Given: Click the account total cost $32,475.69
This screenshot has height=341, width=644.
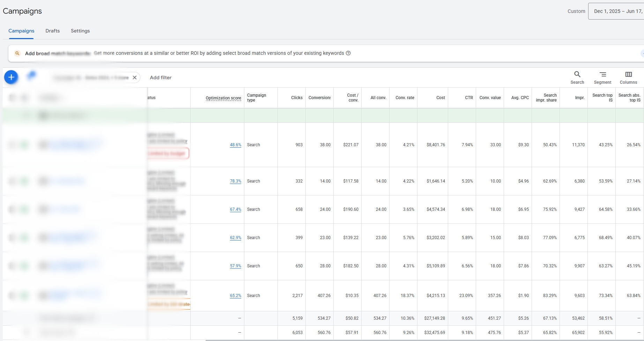Looking at the screenshot, I should 435,333.
